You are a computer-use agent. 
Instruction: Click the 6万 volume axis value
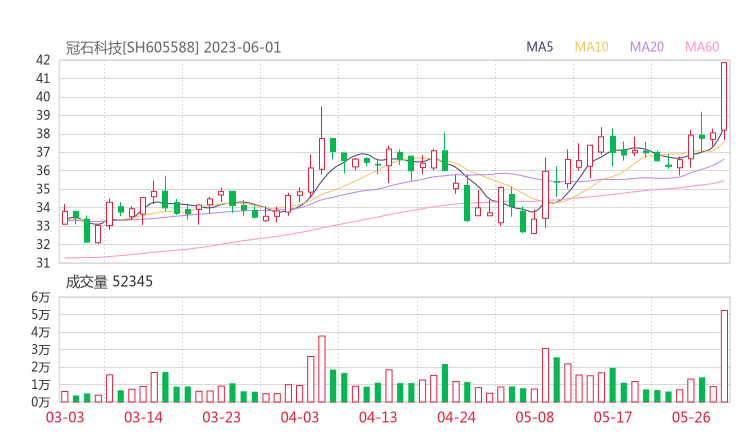tap(41, 297)
